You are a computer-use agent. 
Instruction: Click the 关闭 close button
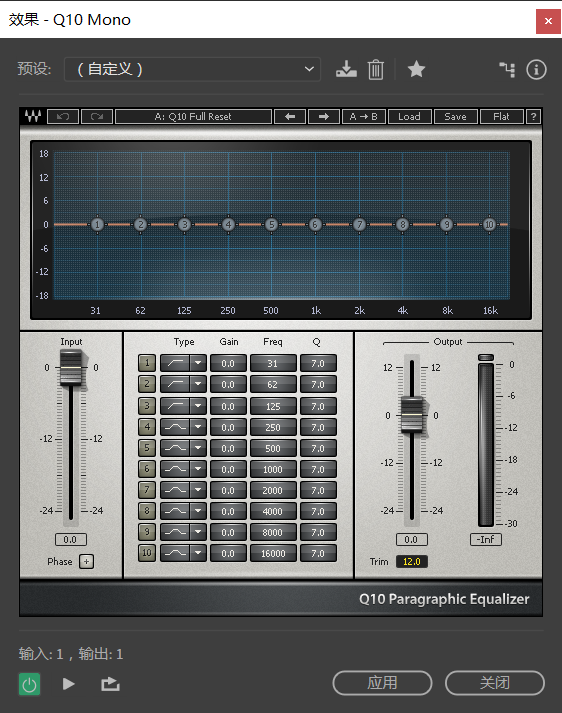coord(495,683)
